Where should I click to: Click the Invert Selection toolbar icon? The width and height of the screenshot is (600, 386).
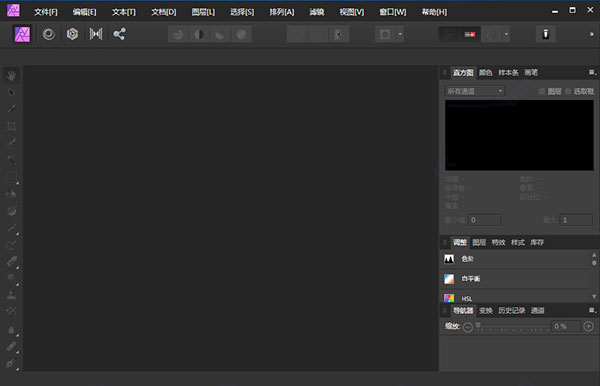coord(339,34)
